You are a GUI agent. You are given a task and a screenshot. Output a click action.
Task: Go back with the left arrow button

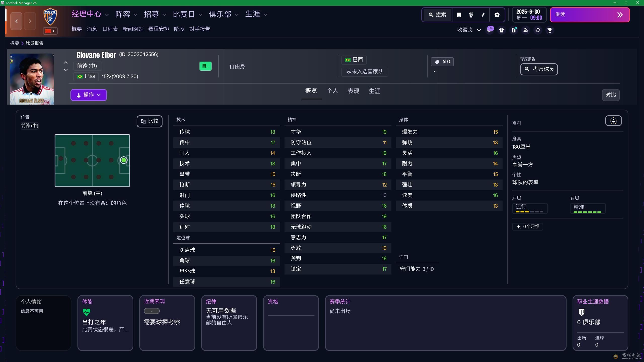click(16, 21)
